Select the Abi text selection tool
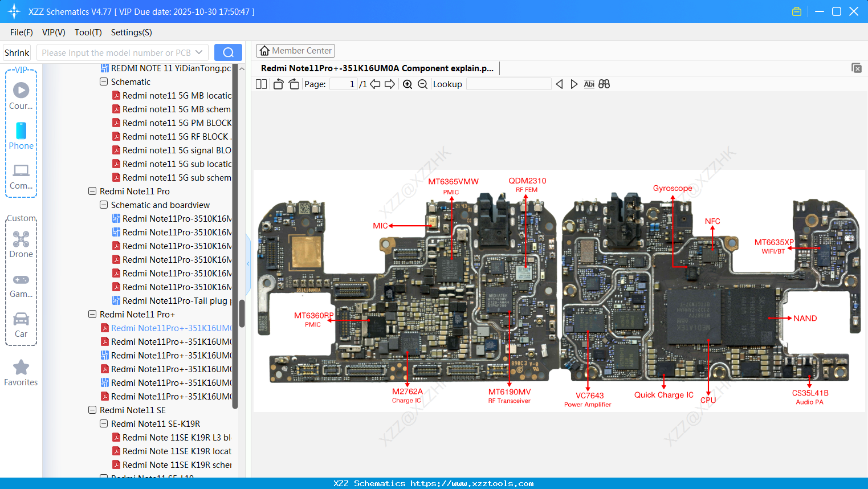 (589, 84)
